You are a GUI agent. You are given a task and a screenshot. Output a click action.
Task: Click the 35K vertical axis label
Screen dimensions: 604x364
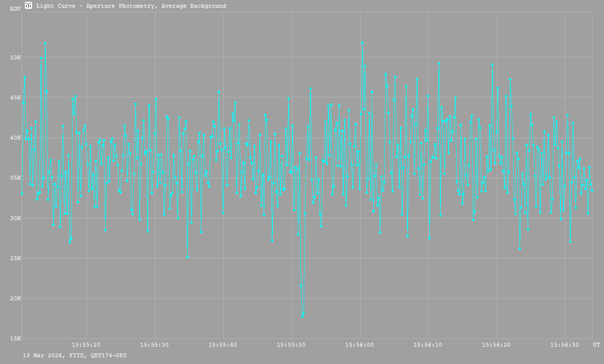[15, 178]
